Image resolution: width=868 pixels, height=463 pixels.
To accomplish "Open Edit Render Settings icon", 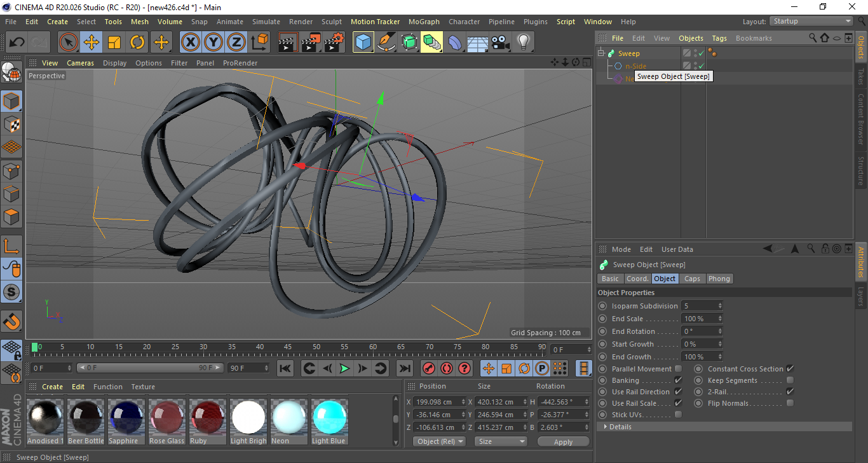I will 334,43.
